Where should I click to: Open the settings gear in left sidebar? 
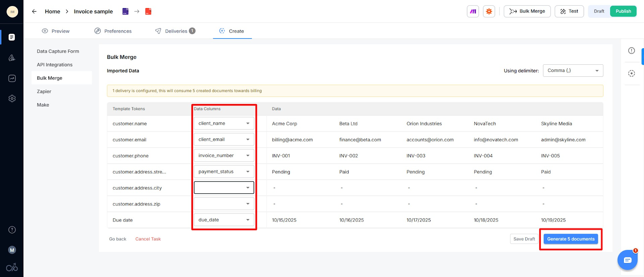click(12, 98)
